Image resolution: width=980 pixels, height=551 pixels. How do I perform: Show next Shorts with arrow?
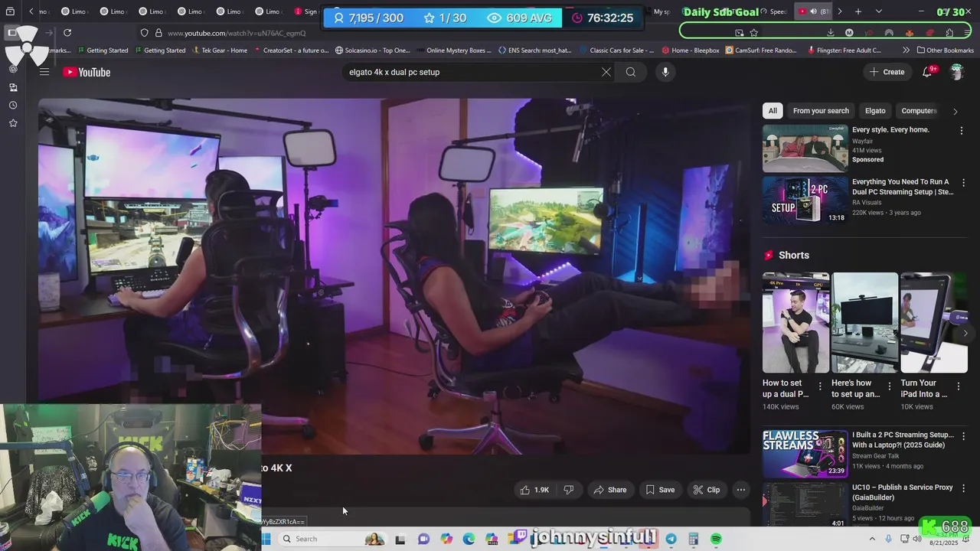pos(965,333)
